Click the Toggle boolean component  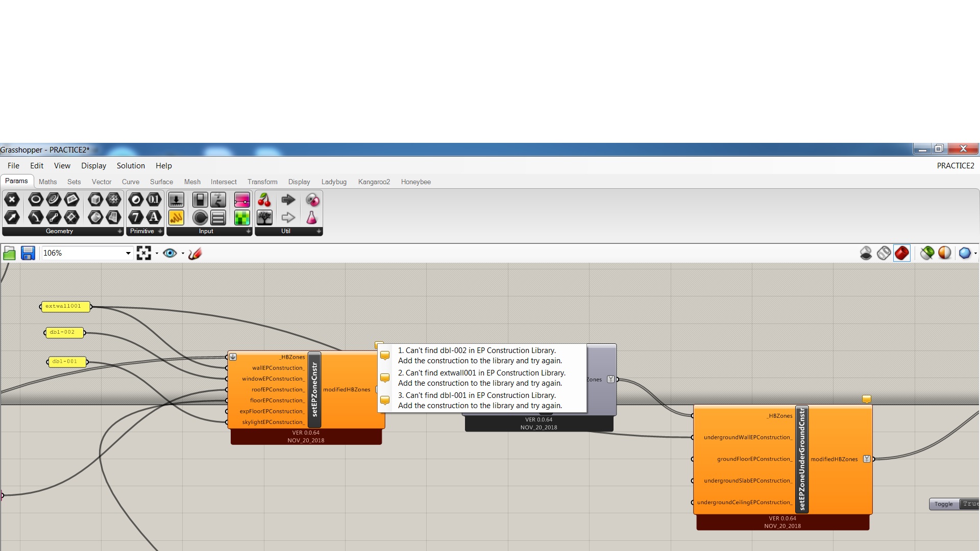(x=944, y=504)
